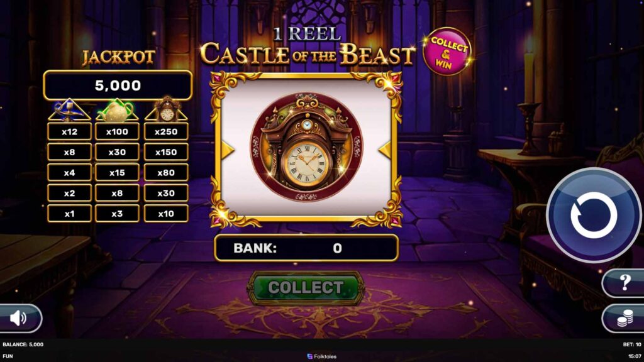Select the x10 multiplier cell

click(166, 214)
